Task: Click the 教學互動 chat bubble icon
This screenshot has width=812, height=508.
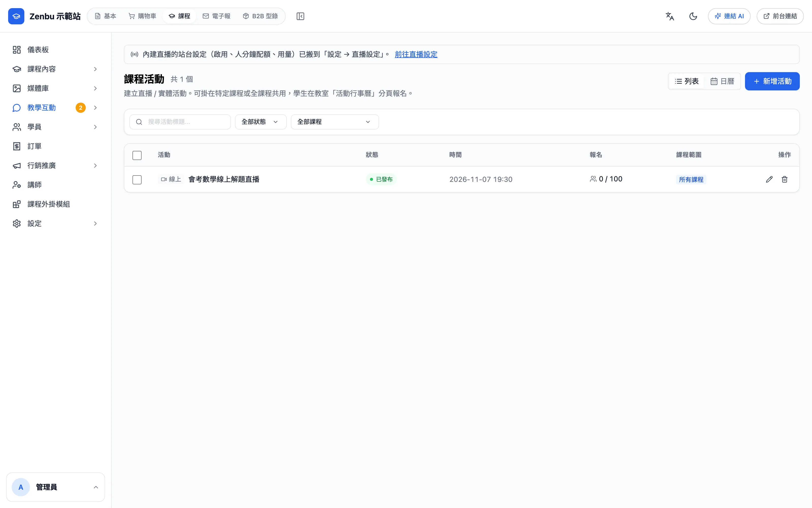Action: click(17, 107)
